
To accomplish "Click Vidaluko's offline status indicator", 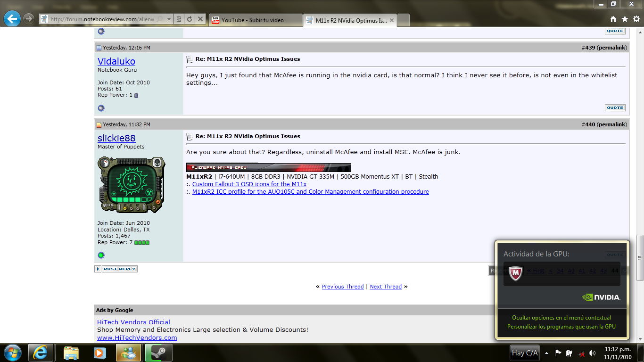I will (x=101, y=108).
